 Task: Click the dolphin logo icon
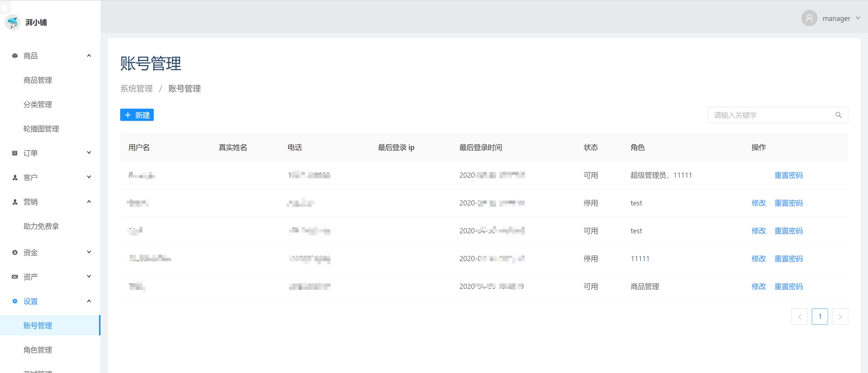(x=12, y=22)
